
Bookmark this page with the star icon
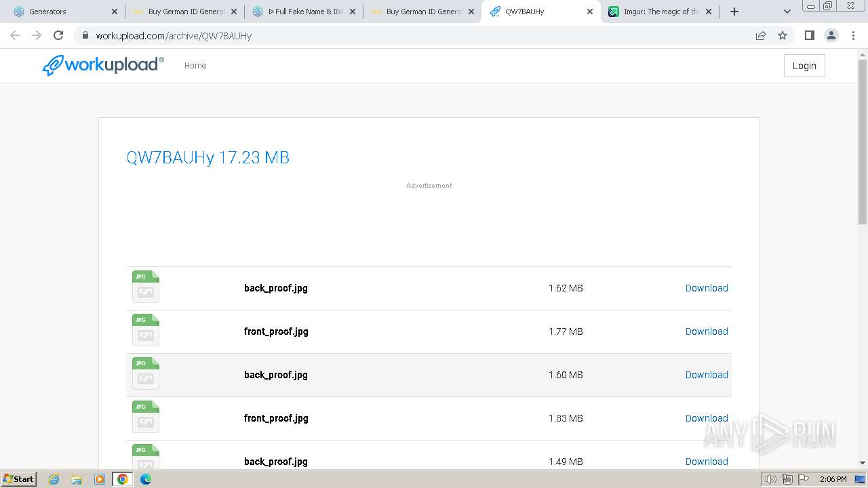[783, 35]
